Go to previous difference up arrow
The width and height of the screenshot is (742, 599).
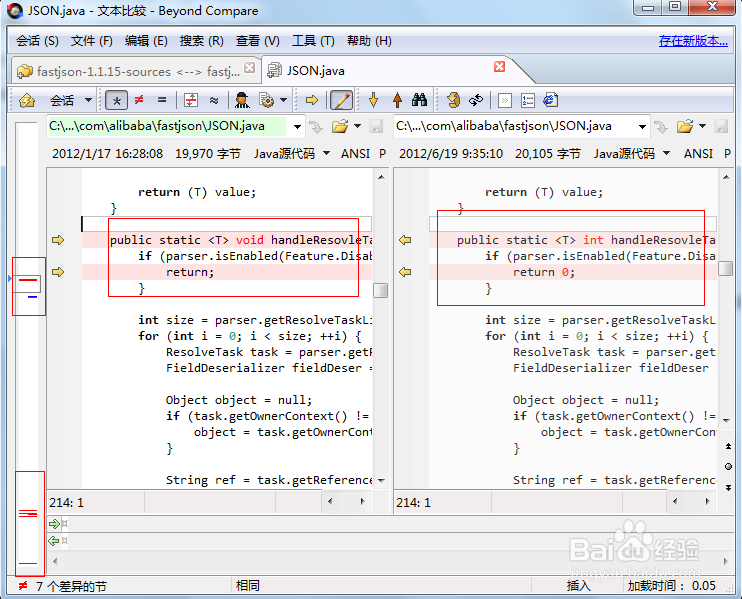coord(397,100)
